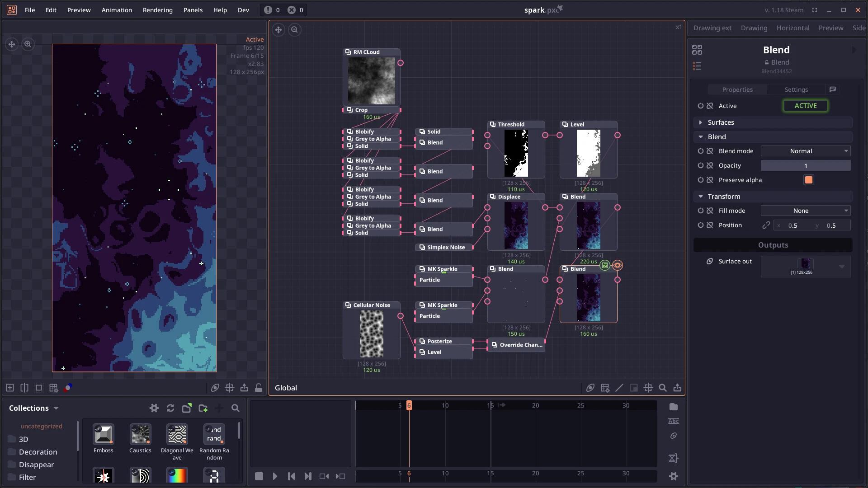
Task: Click the split view icon below the canvas
Action: 24,388
